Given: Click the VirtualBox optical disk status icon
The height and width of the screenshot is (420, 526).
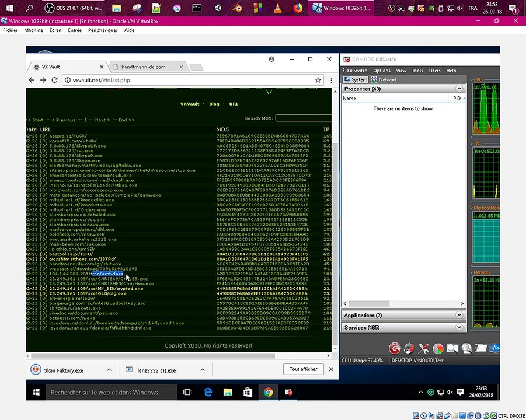Looking at the screenshot, I should (423, 416).
